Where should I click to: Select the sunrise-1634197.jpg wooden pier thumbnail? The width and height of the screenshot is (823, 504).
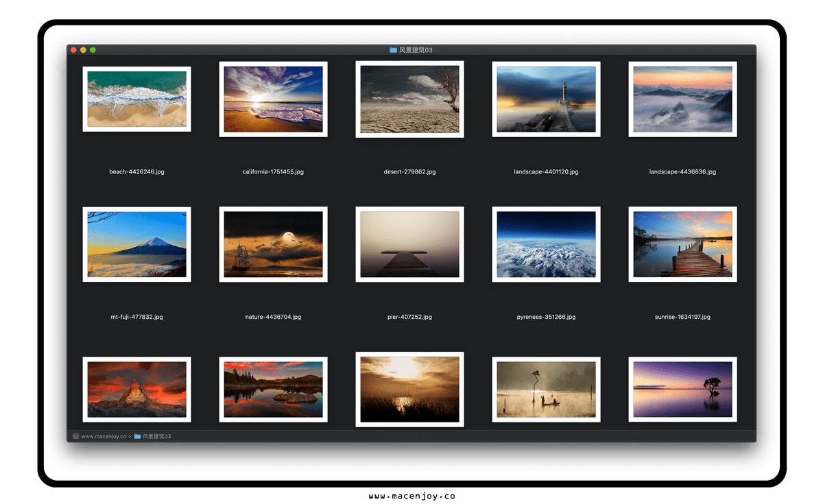pos(682,244)
